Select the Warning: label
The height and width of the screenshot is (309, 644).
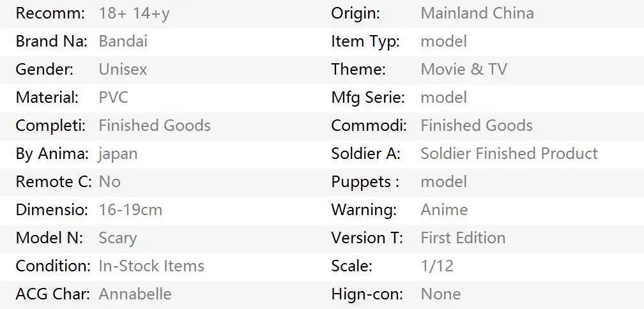tap(364, 210)
